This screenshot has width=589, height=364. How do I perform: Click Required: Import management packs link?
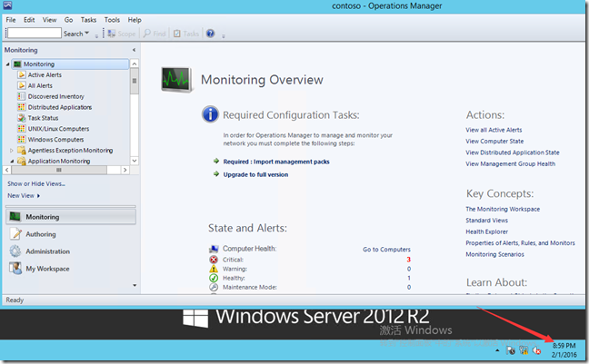276,162
